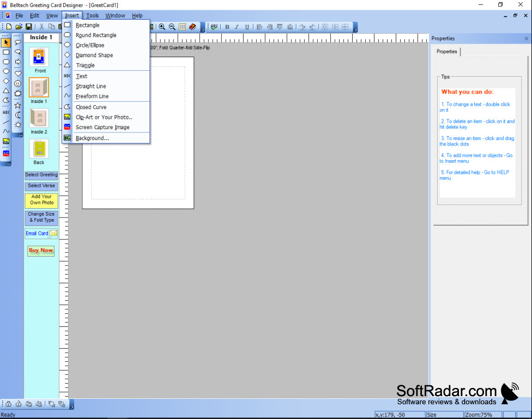The width and height of the screenshot is (532, 419).
Task: Click the Buy Now button
Action: tap(41, 251)
